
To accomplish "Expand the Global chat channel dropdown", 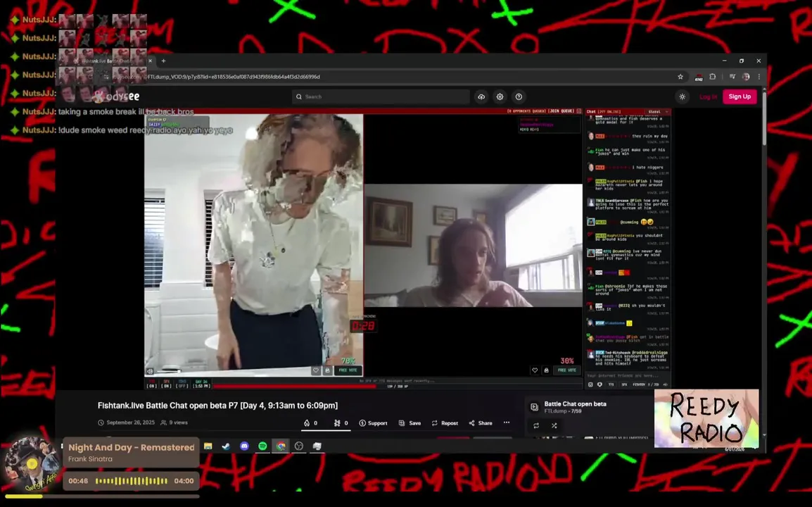I will [x=658, y=111].
